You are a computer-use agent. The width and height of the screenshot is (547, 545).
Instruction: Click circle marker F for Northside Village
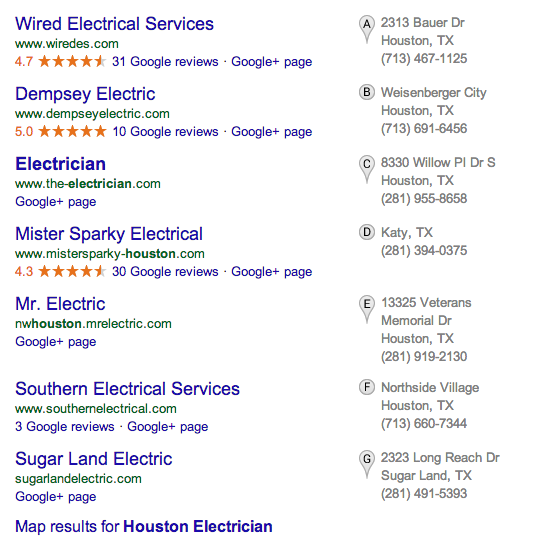point(367,387)
